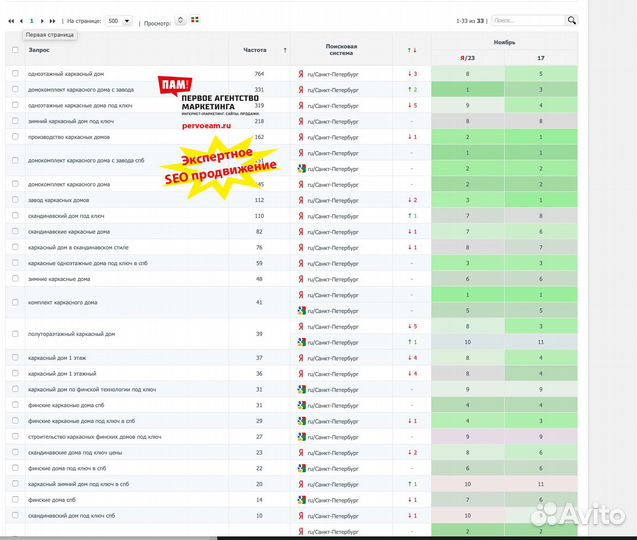Go to the last page using double-right arrow

click(52, 20)
